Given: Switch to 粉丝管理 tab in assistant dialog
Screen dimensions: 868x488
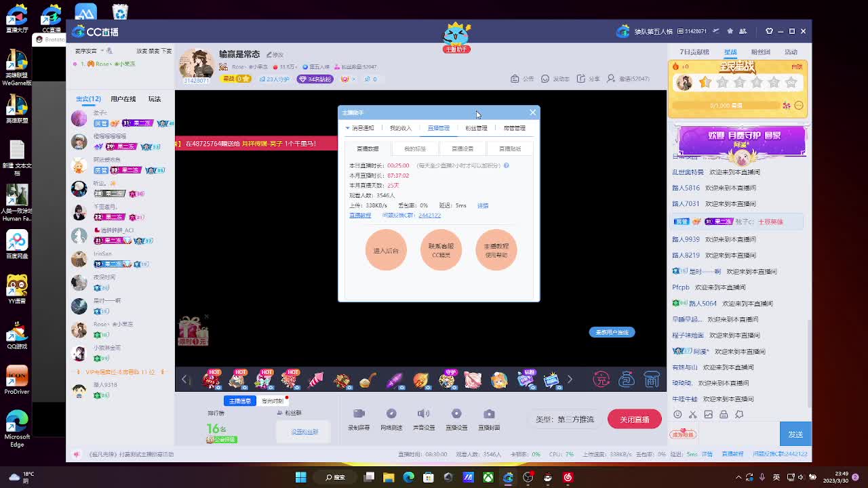Looking at the screenshot, I should coord(476,127).
